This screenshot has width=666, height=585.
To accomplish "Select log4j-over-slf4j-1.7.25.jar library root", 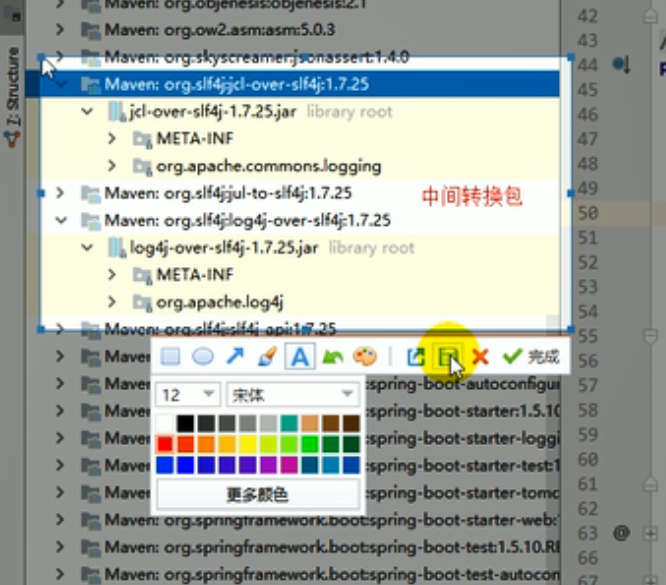I will click(261, 248).
